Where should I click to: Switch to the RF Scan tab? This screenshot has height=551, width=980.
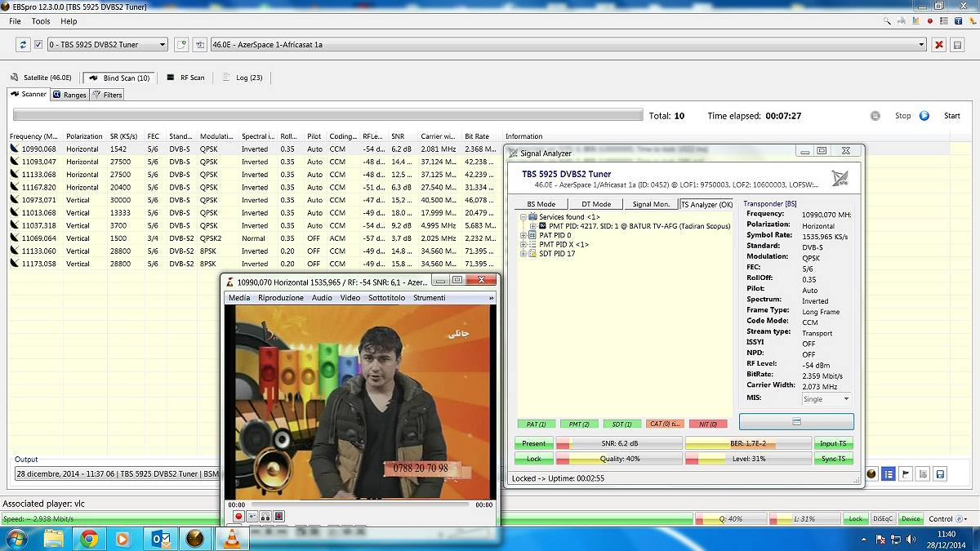click(186, 78)
